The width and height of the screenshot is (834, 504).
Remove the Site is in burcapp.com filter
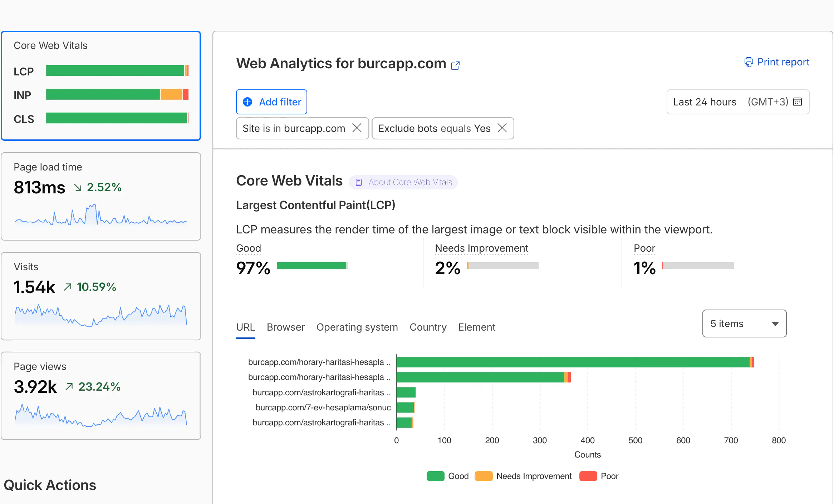click(x=357, y=128)
